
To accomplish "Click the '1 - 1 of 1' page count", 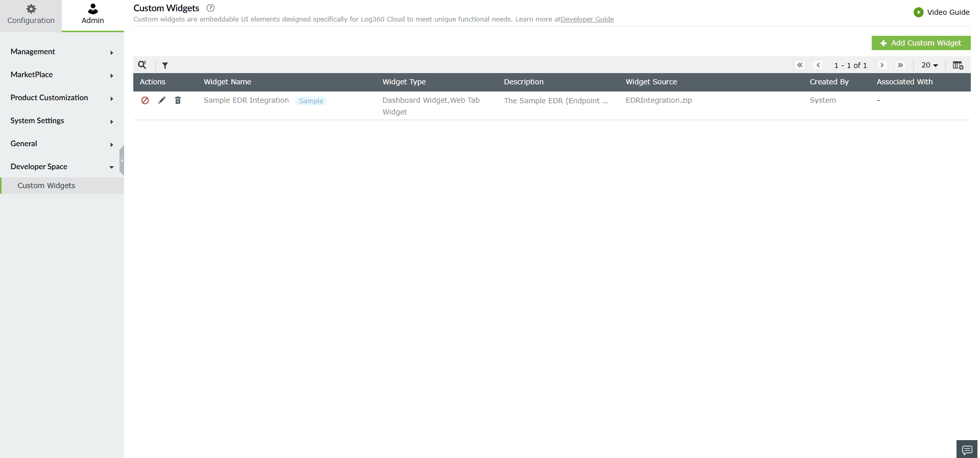I will click(850, 65).
